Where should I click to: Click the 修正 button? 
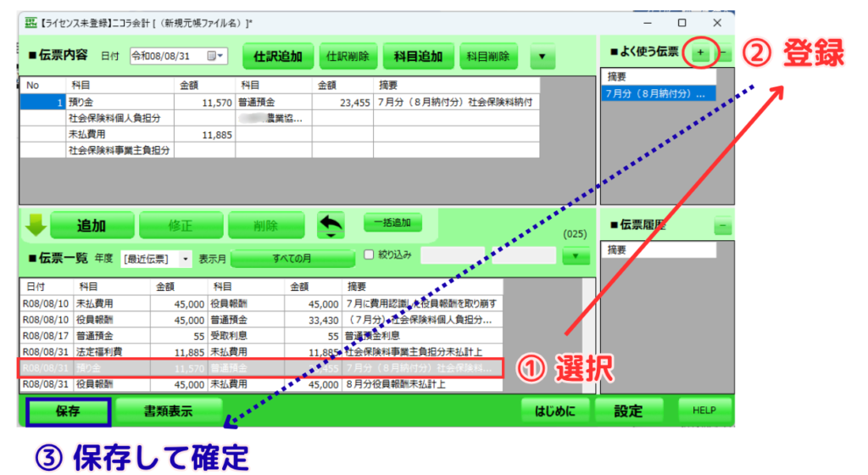click(181, 226)
